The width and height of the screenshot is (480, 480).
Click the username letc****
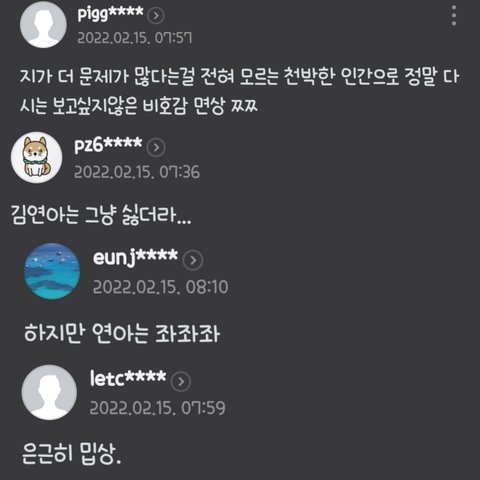[128, 378]
